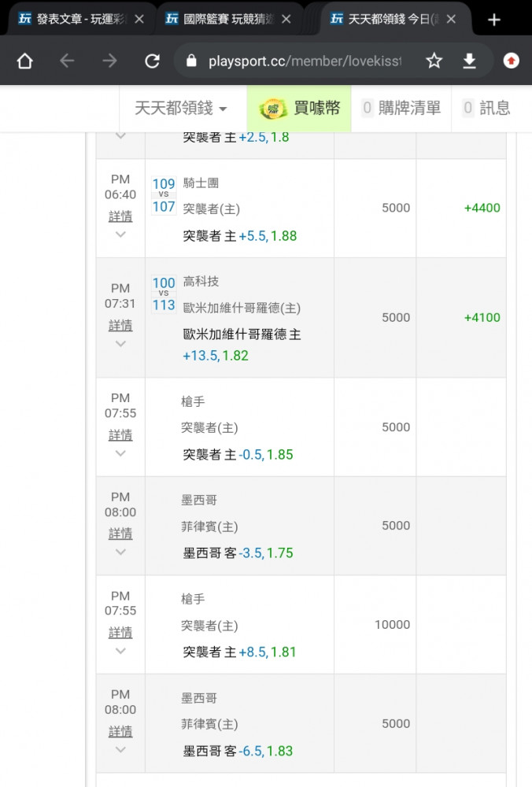The width and height of the screenshot is (532, 787).
Task: Open 詳情 link for first 墨西哥 game
Action: click(120, 534)
